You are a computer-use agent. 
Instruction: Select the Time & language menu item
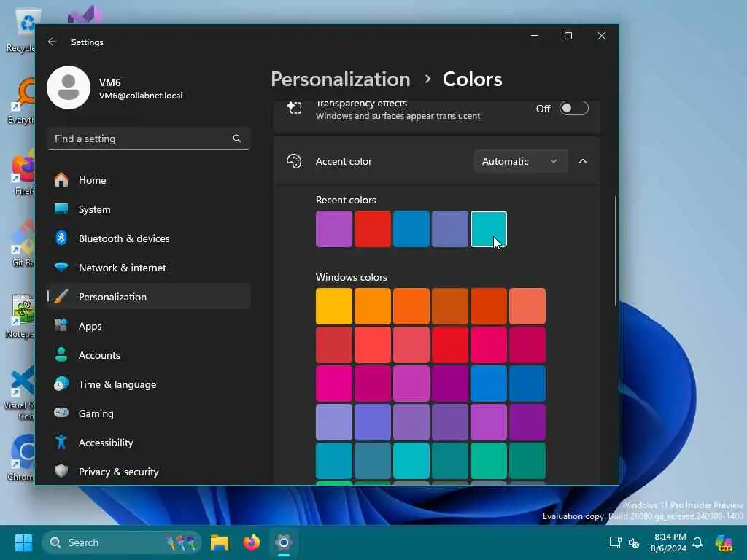149,384
